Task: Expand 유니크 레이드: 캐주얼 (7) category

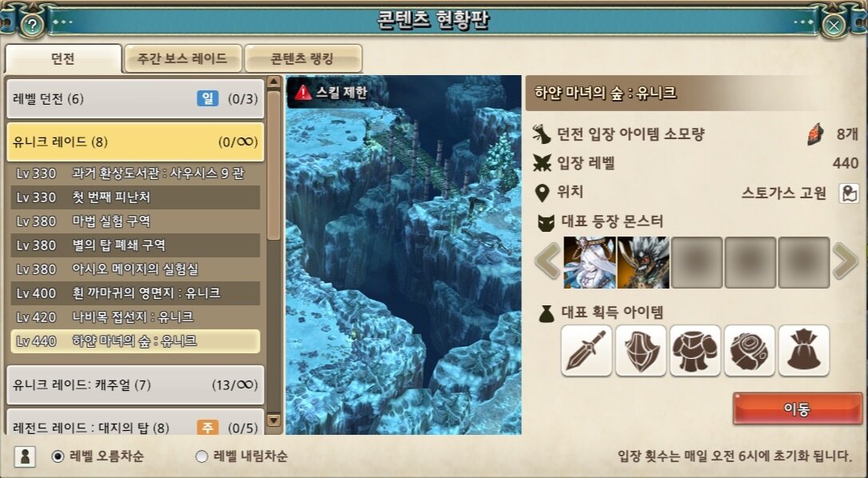Action: (136, 384)
